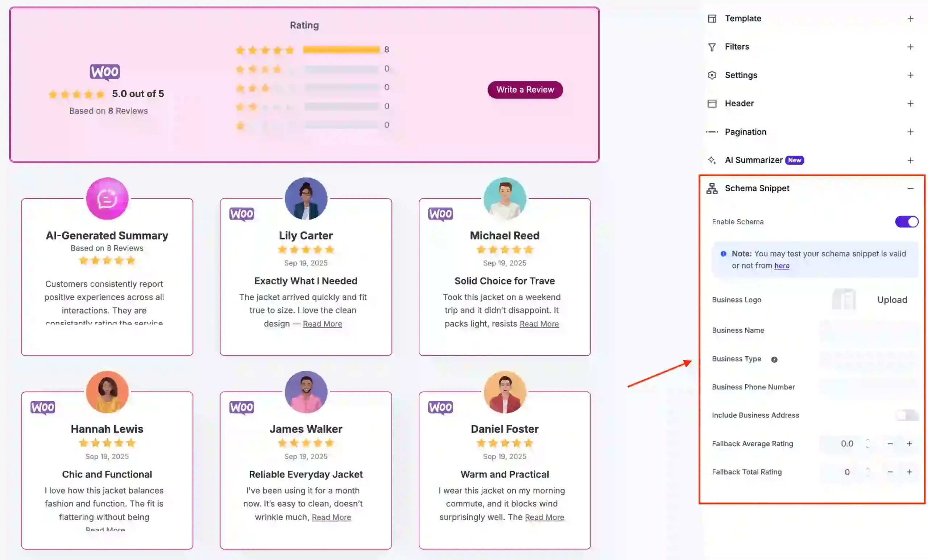Click the Header panel icon

pyautogui.click(x=712, y=103)
